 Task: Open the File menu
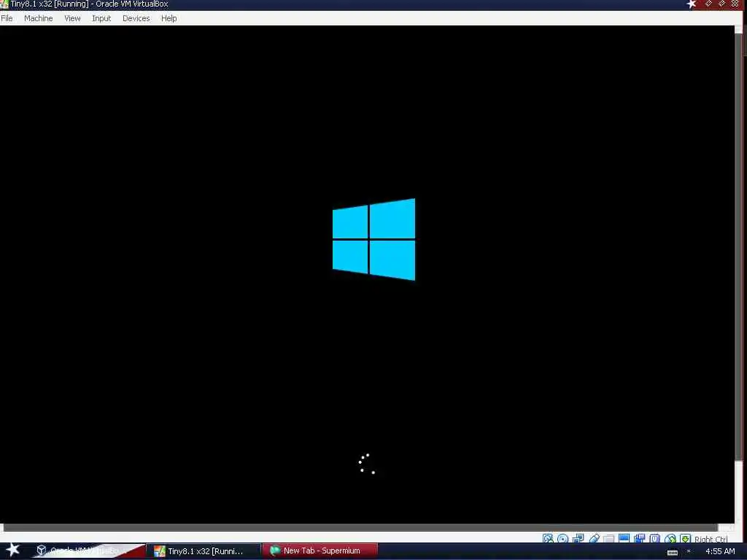[x=7, y=18]
